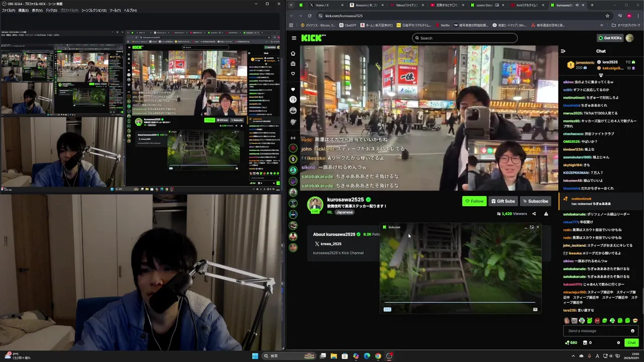644x362 pixels.
Task: Insert first emote in chat emote row
Action: [567, 320]
